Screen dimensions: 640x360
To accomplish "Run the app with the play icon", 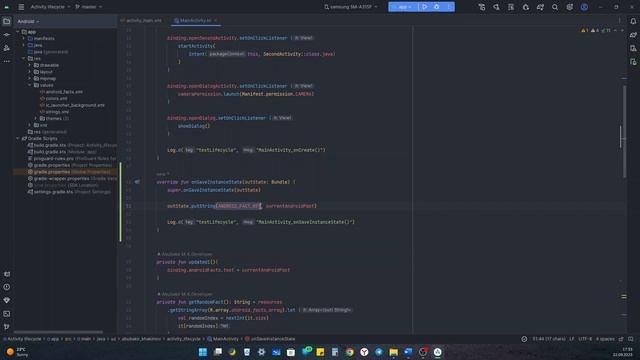I will point(424,7).
